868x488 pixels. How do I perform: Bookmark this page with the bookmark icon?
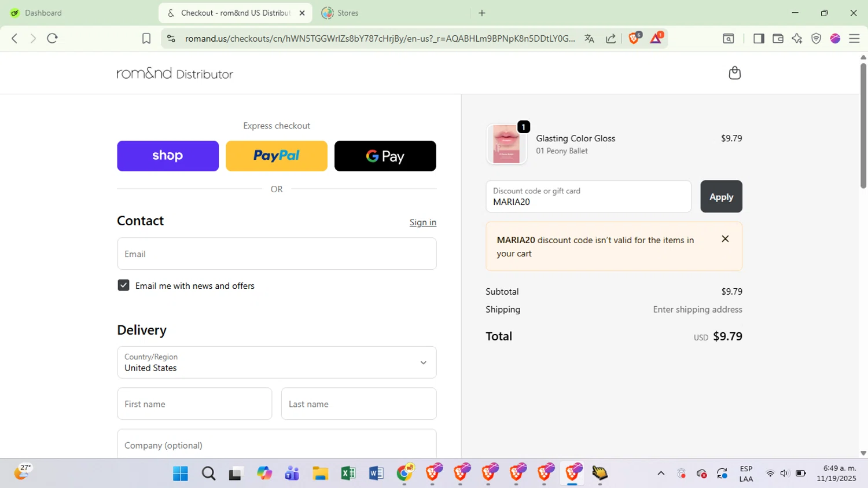(x=146, y=39)
